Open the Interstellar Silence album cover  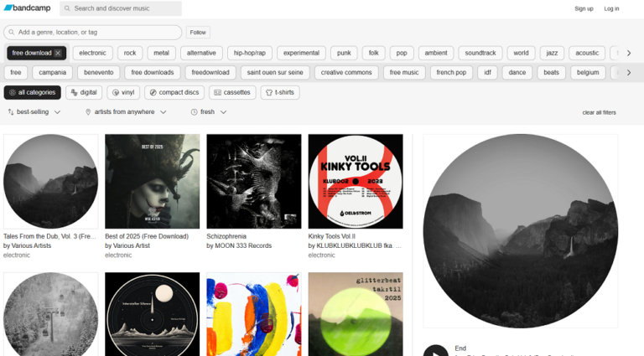153,314
